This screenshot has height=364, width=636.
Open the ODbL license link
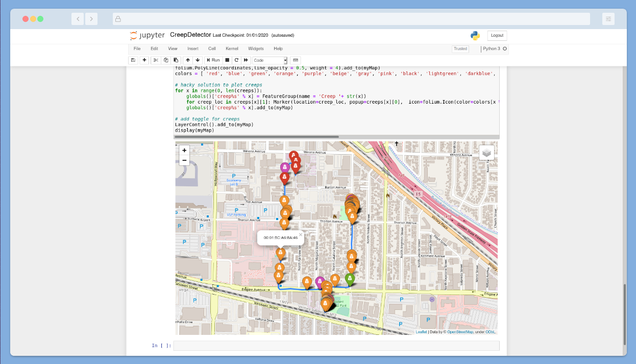[x=490, y=332]
